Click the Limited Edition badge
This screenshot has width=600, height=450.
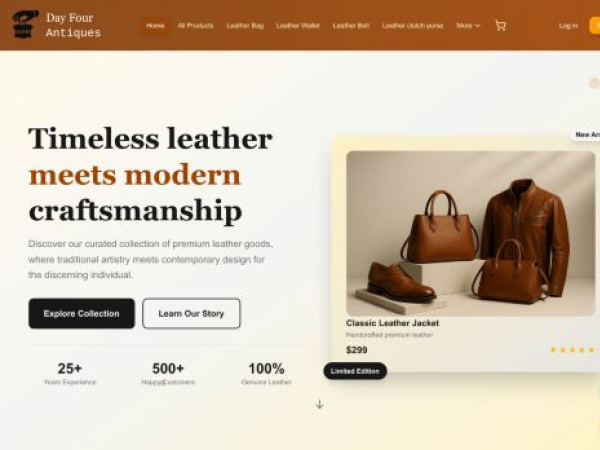pyautogui.click(x=355, y=371)
